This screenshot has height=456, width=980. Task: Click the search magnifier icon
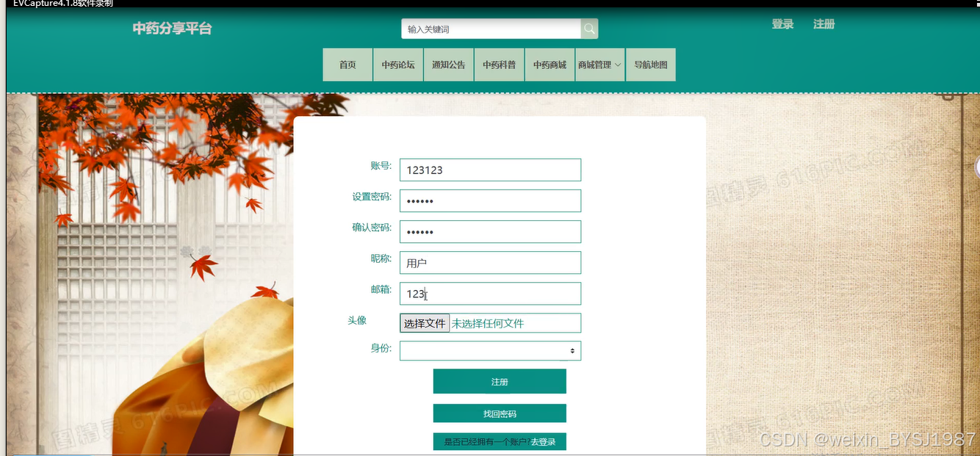click(x=589, y=29)
